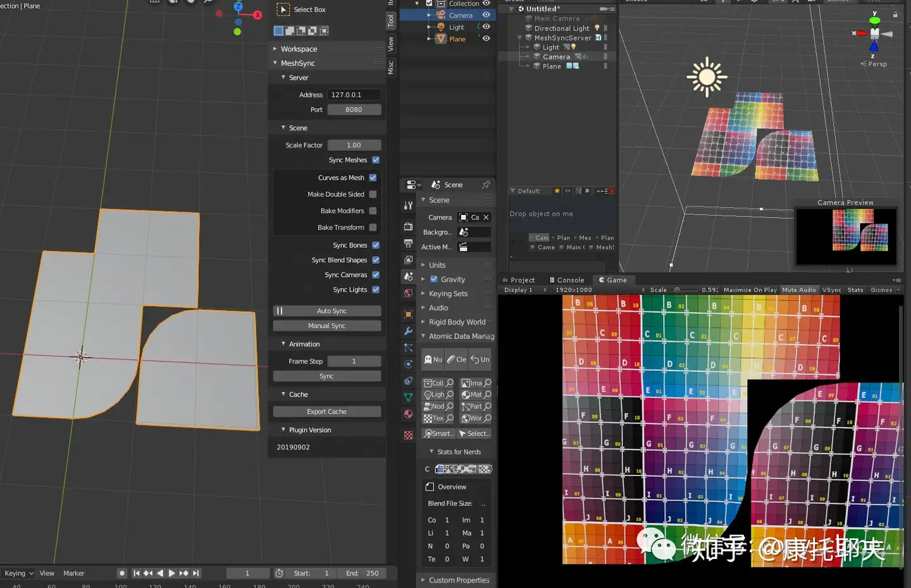Viewport: 911px width, 588px height.
Task: Enable the Bake Modifiers checkbox
Action: 373,211
